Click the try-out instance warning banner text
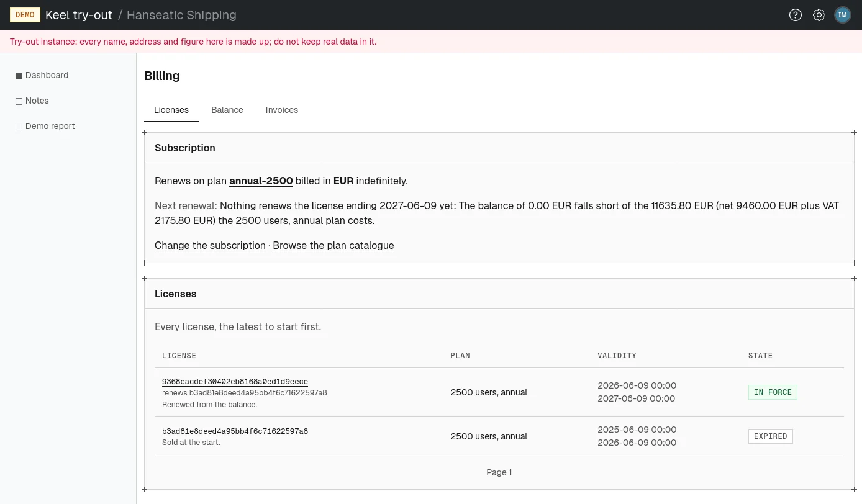The height and width of the screenshot is (504, 862). point(193,42)
